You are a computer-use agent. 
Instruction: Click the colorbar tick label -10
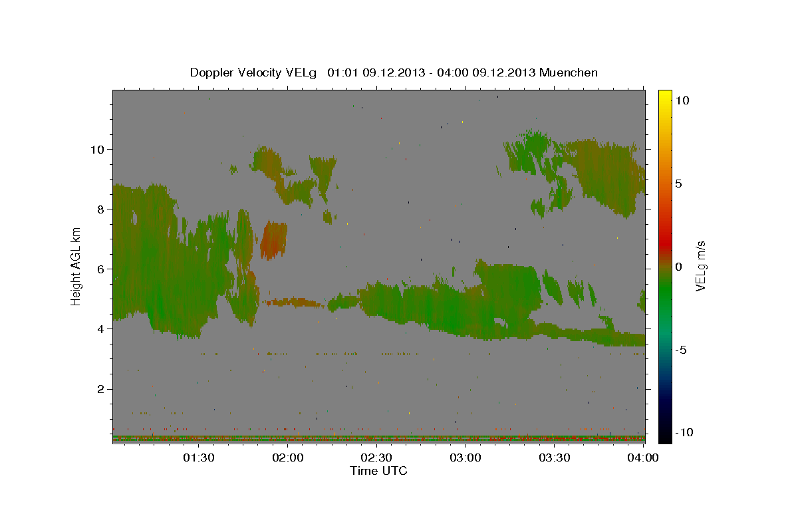click(685, 433)
